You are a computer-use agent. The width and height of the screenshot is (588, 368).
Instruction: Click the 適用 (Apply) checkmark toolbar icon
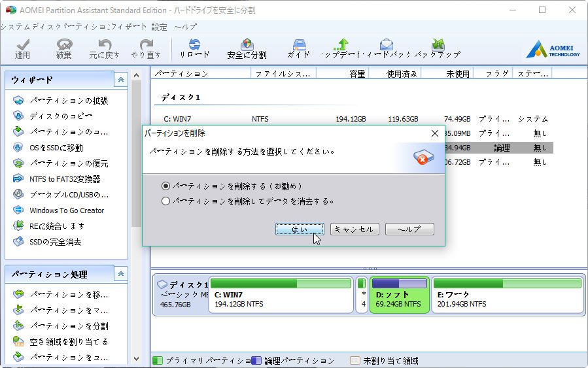coord(22,45)
